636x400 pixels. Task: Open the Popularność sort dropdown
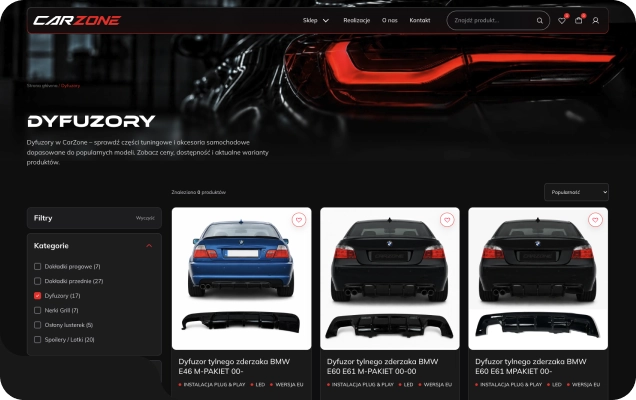click(576, 192)
